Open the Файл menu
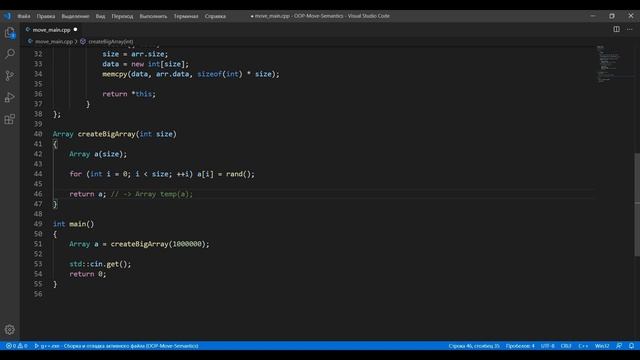 click(x=24, y=16)
